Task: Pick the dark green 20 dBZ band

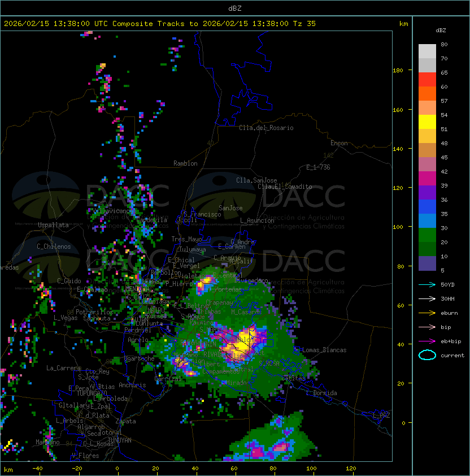Action: pos(427,249)
